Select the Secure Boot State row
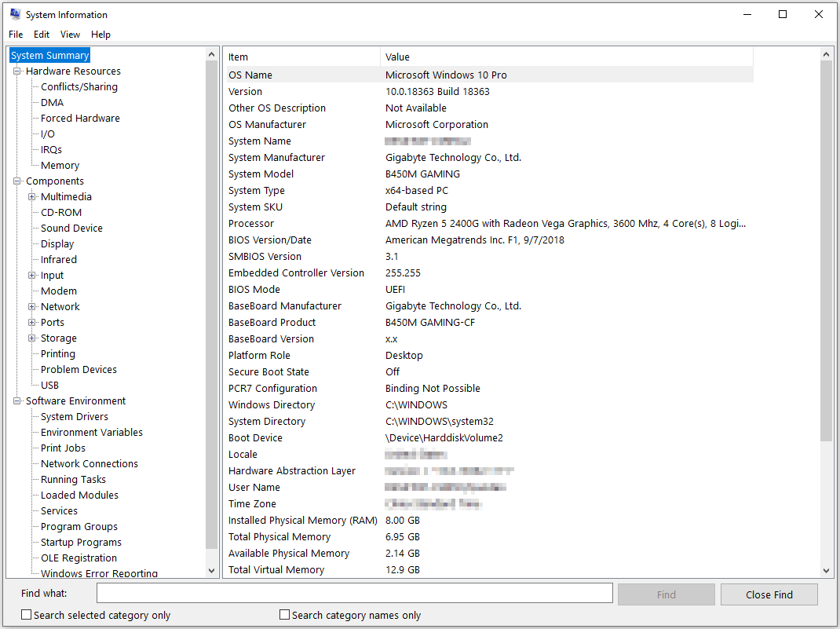This screenshot has height=629, width=840. click(488, 372)
